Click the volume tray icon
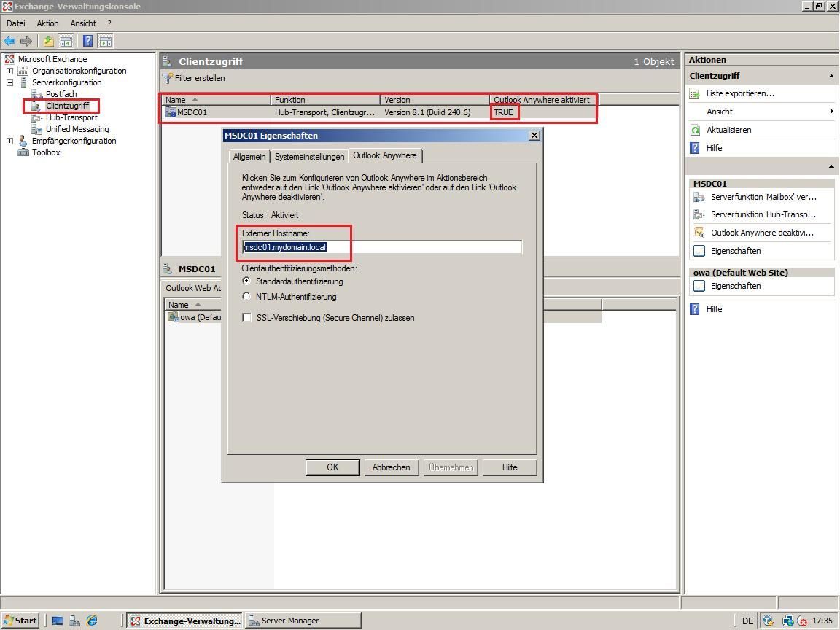840x630 pixels. [x=801, y=621]
